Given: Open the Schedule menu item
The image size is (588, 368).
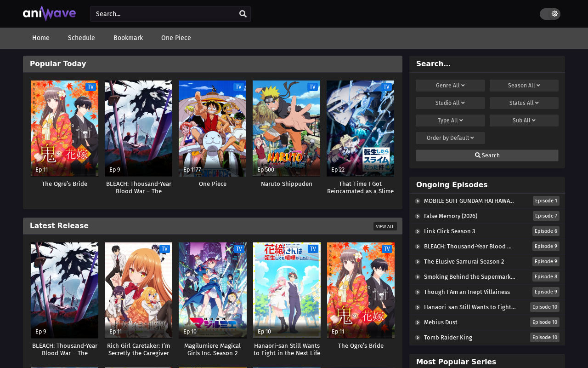Looking at the screenshot, I should point(81,38).
